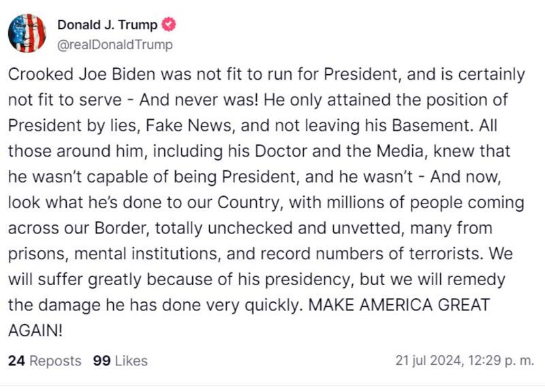Select the word Likes label
The width and height of the screenshot is (545, 392).
coord(131,361)
